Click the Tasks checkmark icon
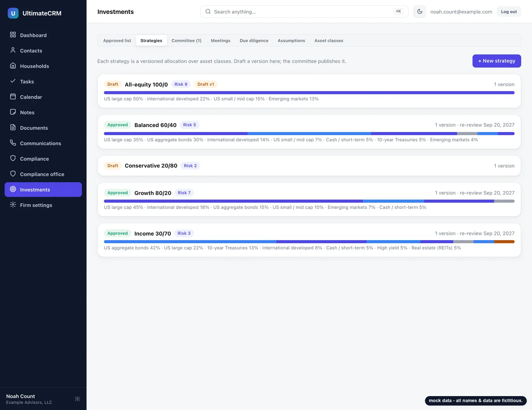 [x=13, y=81]
